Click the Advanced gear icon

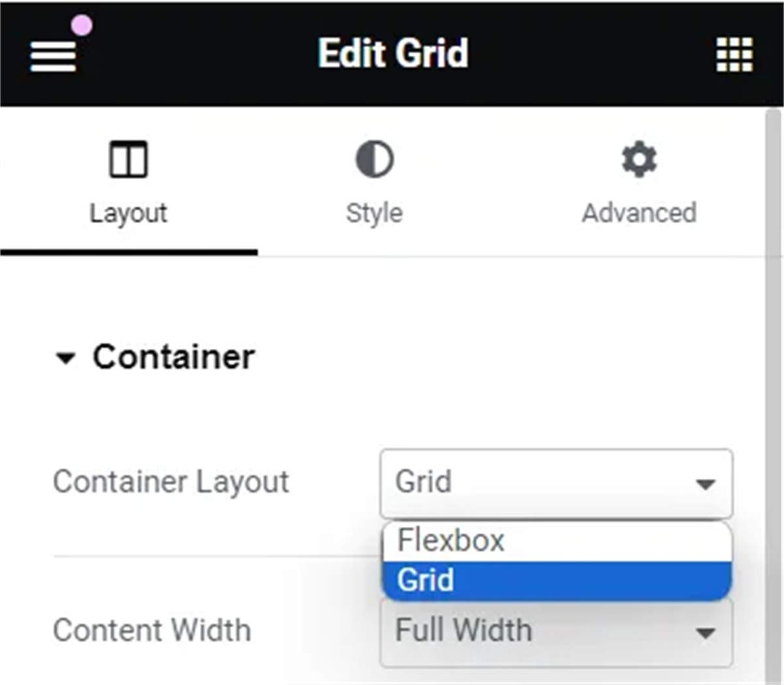tap(639, 159)
